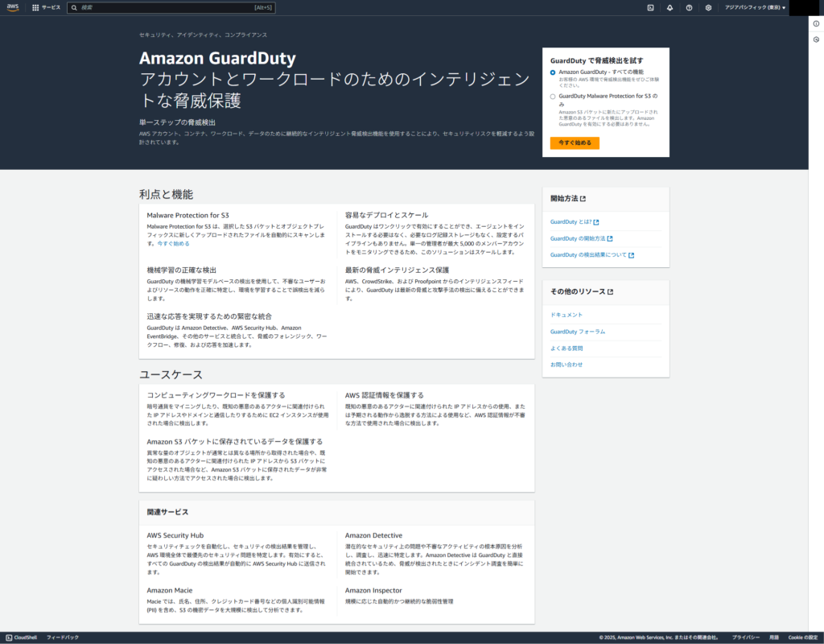
Task: Click the Amazon Inspector heading
Action: [373, 591]
